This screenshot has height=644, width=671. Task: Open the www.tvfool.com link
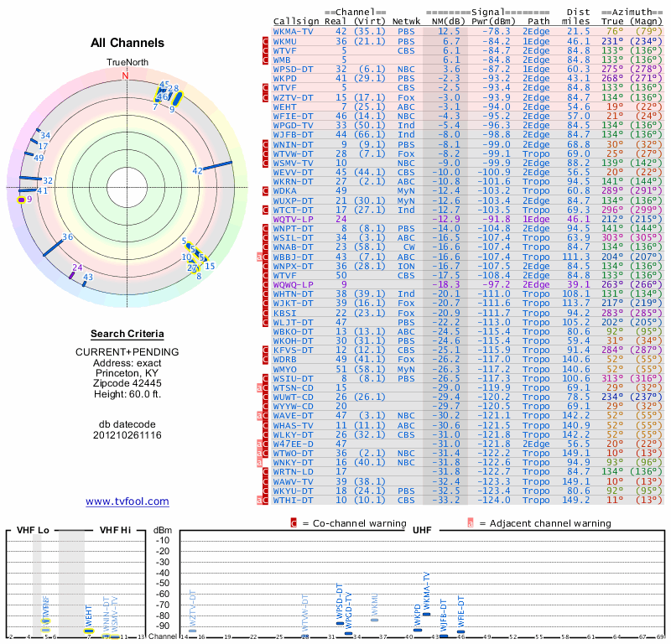[127, 501]
